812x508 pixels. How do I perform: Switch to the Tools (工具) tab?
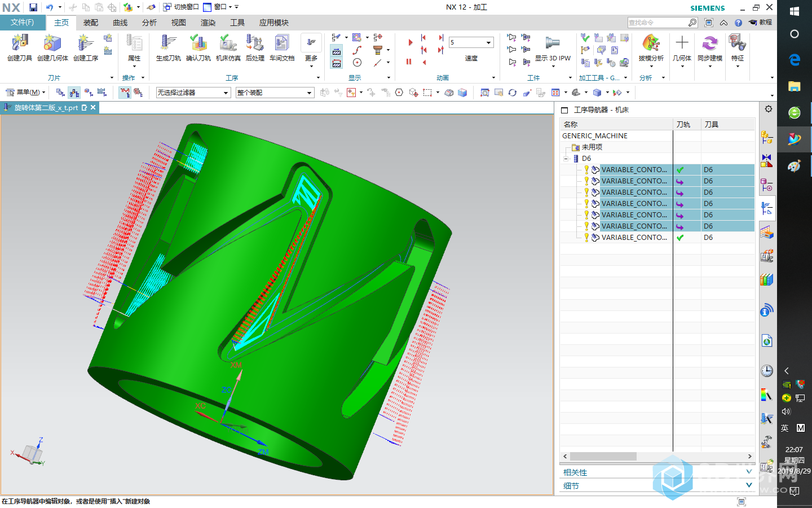tap(237, 23)
